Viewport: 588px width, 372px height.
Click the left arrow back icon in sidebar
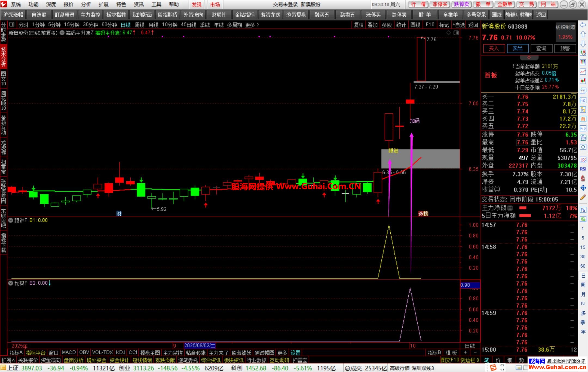pos(583,25)
